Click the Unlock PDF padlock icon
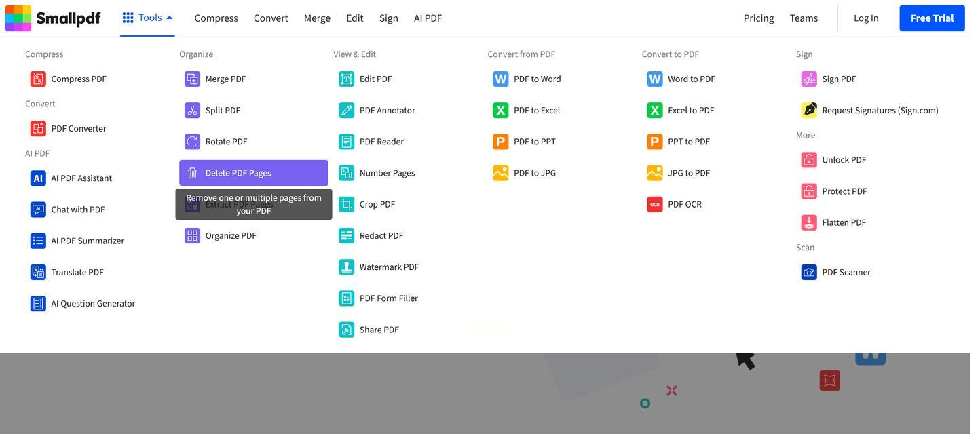980x434 pixels. (x=808, y=160)
